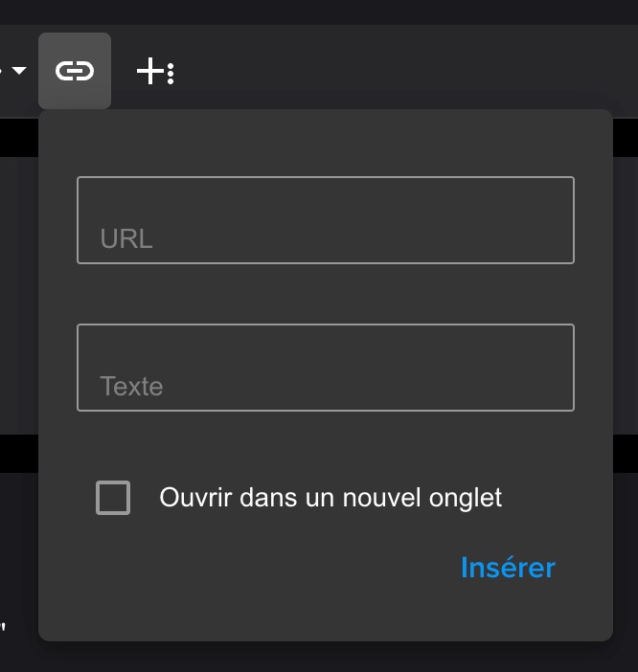Image resolution: width=638 pixels, height=672 pixels.
Task: Insert the link with the blue Insérer link
Action: tap(508, 568)
